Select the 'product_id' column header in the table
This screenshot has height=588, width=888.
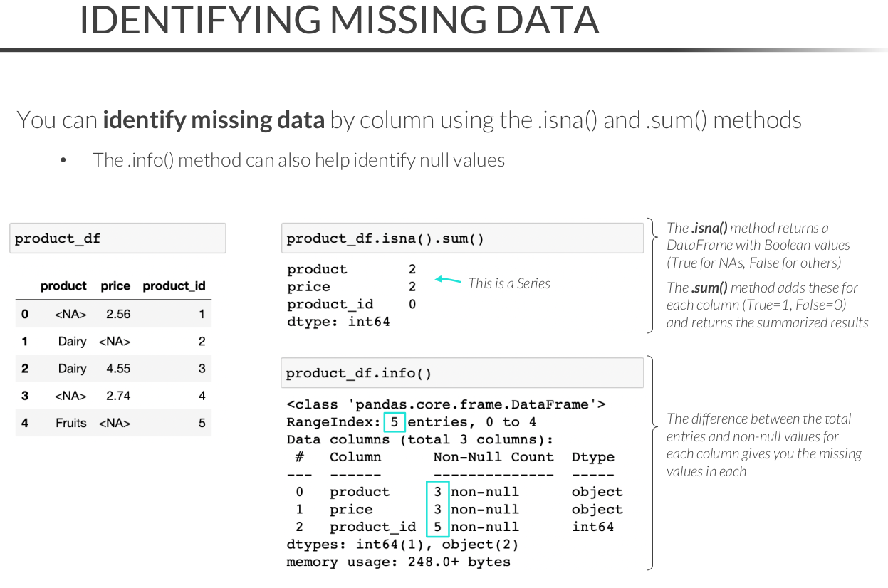pyautogui.click(x=174, y=286)
